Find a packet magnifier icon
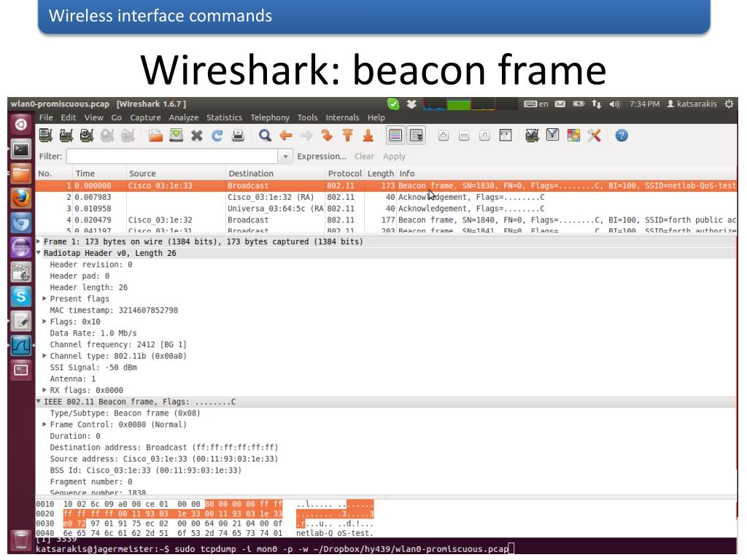The width and height of the screenshot is (747, 560). click(x=266, y=136)
